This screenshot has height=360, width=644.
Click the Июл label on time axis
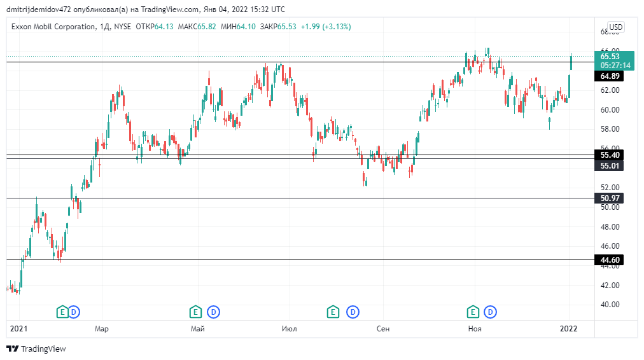coord(289,329)
